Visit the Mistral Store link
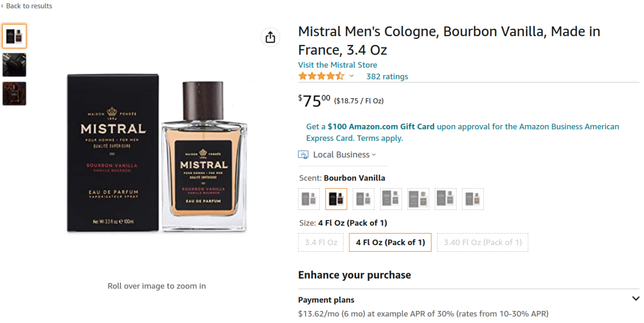This screenshot has width=644, height=323. (337, 65)
